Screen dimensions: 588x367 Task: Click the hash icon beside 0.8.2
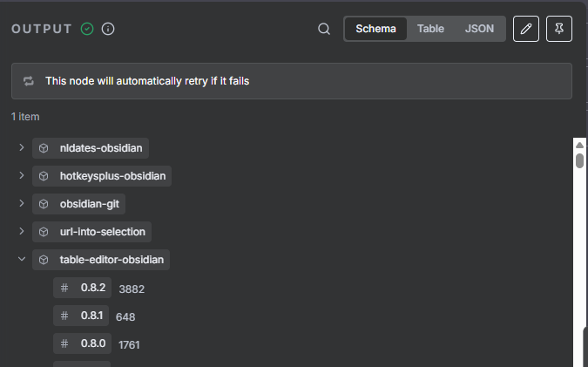[64, 288]
